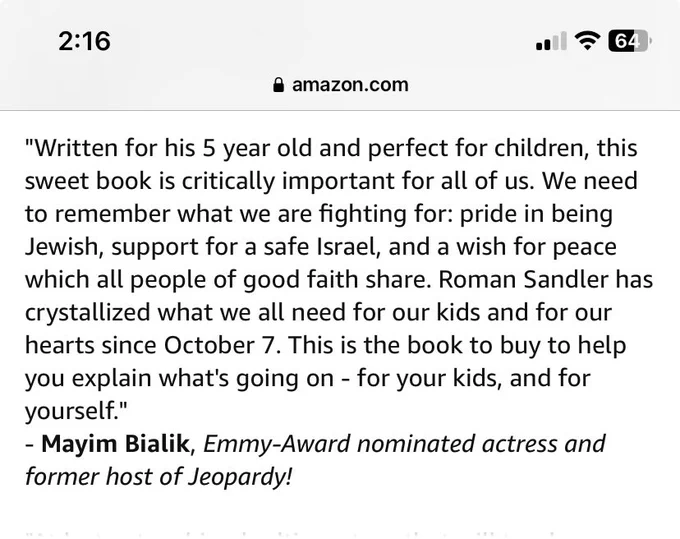Tap the amazon.com address bar
The width and height of the screenshot is (680, 539).
point(341,85)
